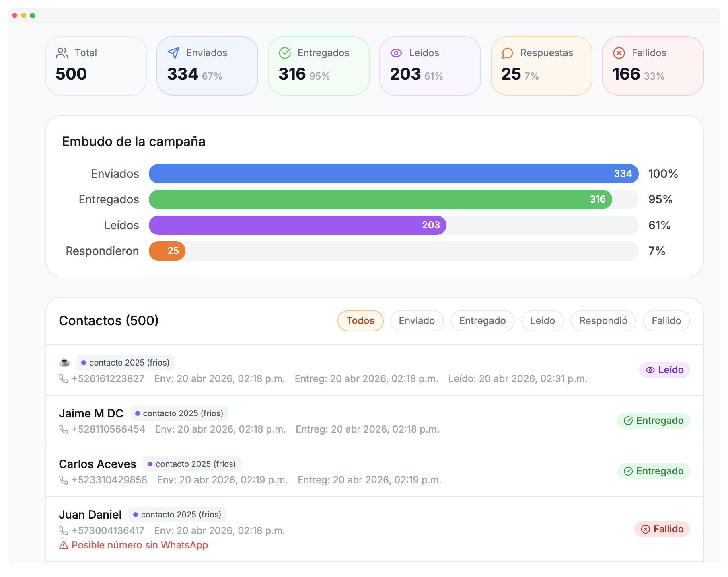Viewport: 728px width, 577px height.
Task: Show only Entregado contacts
Action: coord(482,321)
